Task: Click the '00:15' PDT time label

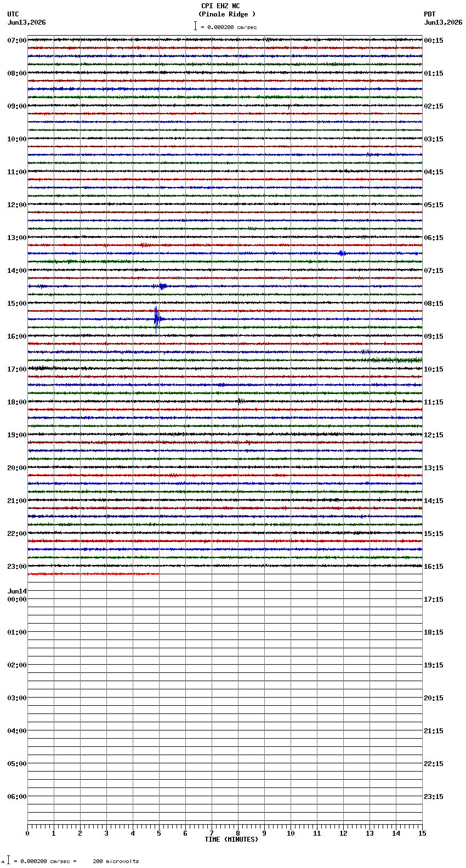Action: (434, 41)
